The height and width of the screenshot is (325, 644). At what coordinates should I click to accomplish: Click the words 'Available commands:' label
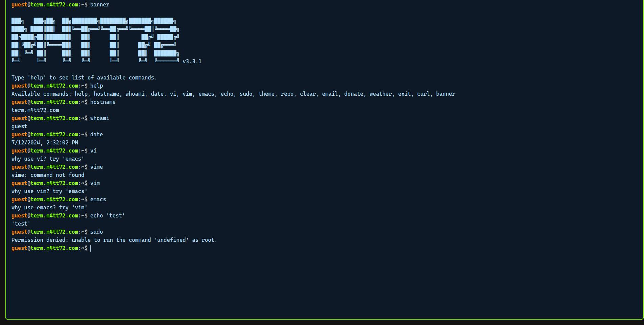point(42,94)
